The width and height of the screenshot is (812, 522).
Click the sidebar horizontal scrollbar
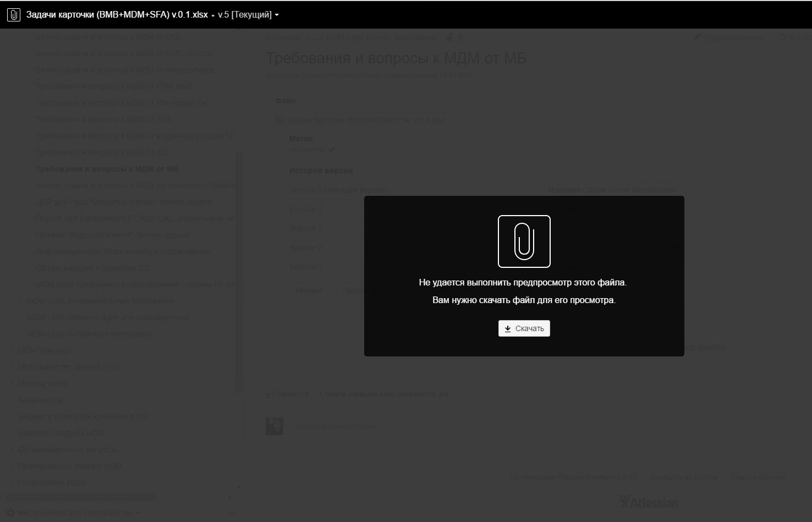click(x=80, y=497)
